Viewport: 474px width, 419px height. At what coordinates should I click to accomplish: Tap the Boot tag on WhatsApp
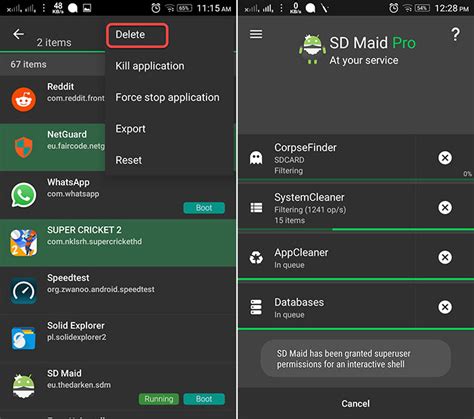coord(204,208)
